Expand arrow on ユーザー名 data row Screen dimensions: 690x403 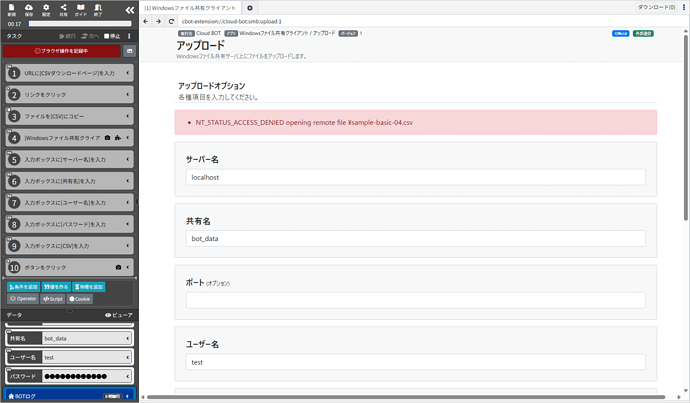[x=128, y=357]
